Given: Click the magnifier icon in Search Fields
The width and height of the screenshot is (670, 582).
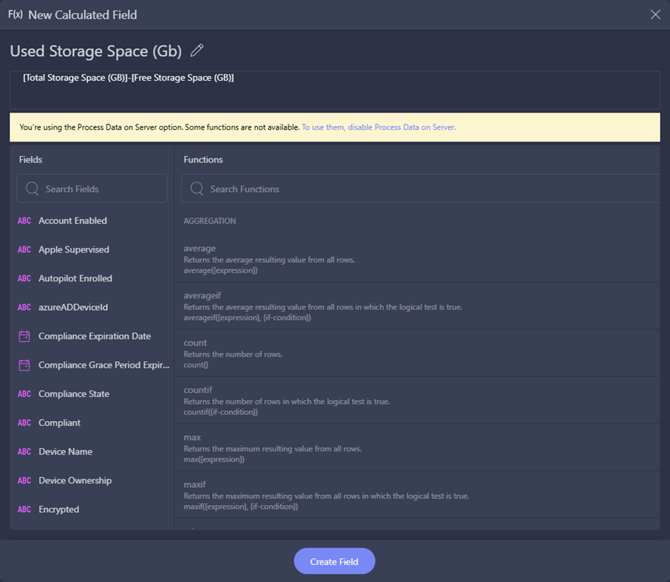Looking at the screenshot, I should click(32, 188).
